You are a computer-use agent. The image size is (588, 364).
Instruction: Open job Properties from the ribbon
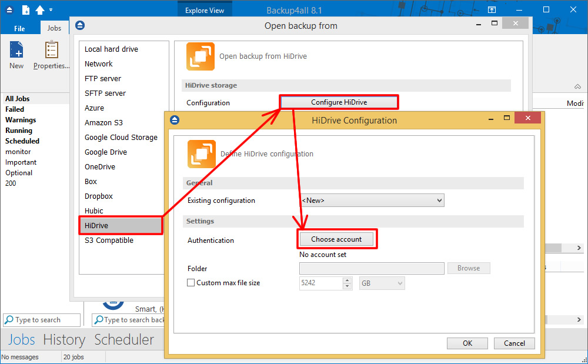[51, 52]
